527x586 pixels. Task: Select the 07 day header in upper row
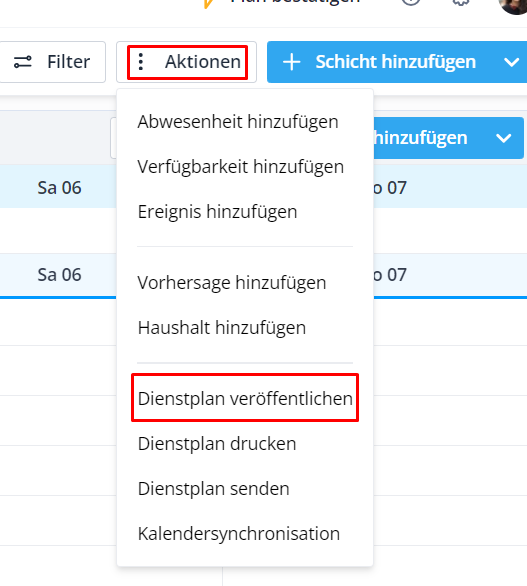coord(389,188)
